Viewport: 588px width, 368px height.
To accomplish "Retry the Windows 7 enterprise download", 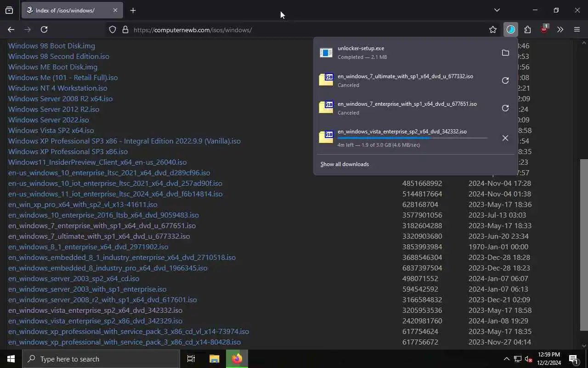I will [505, 108].
